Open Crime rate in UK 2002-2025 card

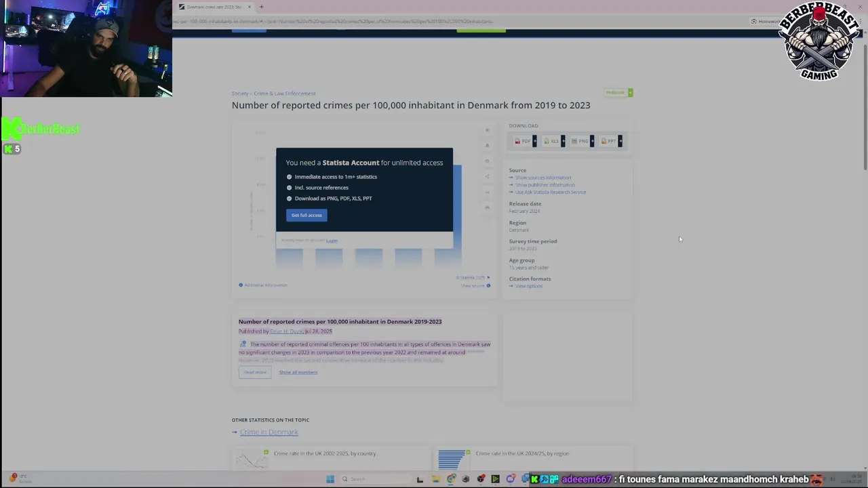[331, 458]
